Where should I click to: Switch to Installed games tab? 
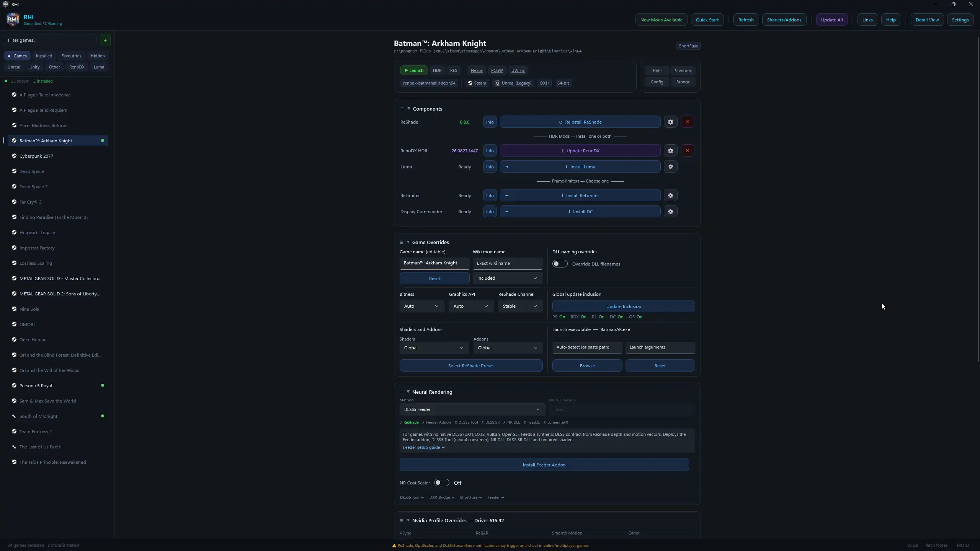[44, 56]
